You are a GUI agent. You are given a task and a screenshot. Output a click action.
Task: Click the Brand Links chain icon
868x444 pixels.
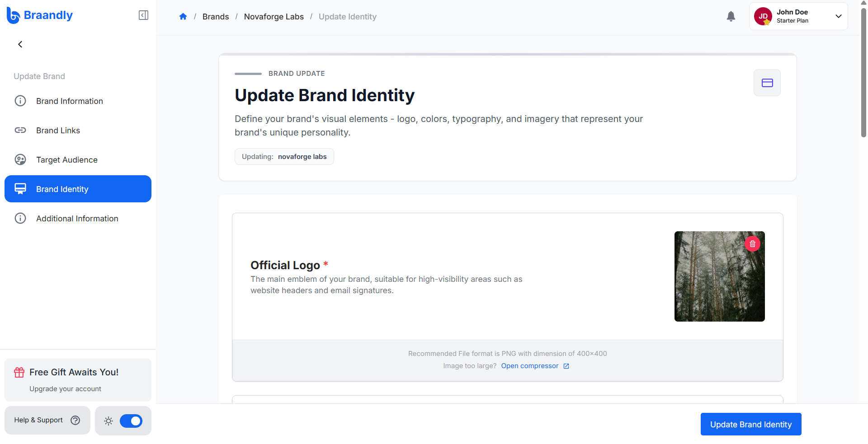(20, 130)
